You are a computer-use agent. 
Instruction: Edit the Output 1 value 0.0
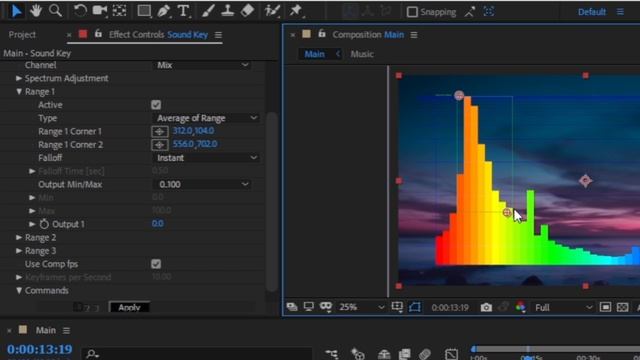[158, 223]
